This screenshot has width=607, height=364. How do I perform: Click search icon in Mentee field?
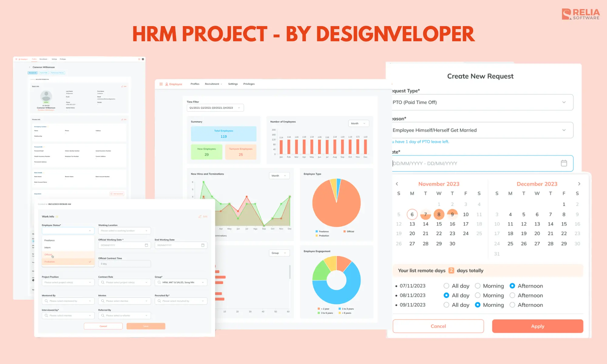pyautogui.click(x=103, y=301)
